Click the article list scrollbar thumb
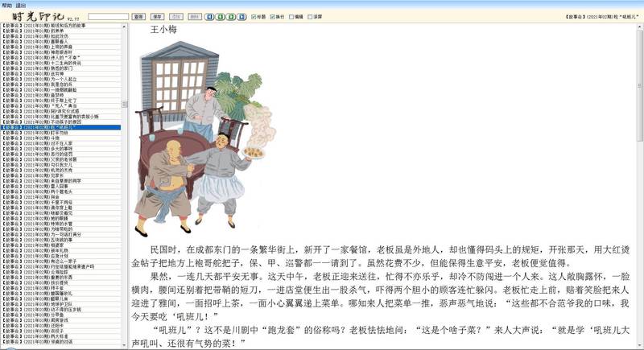Image resolution: width=644 pixels, height=350 pixels. point(125,105)
